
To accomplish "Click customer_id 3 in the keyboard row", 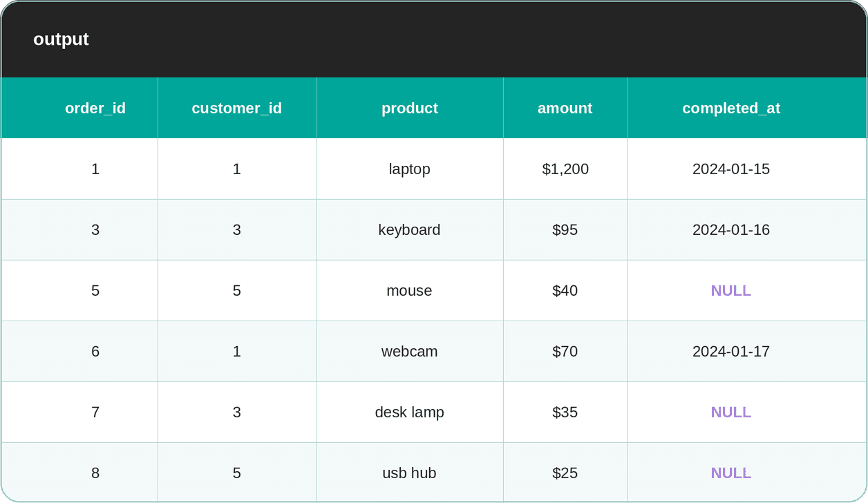I will coord(237,229).
